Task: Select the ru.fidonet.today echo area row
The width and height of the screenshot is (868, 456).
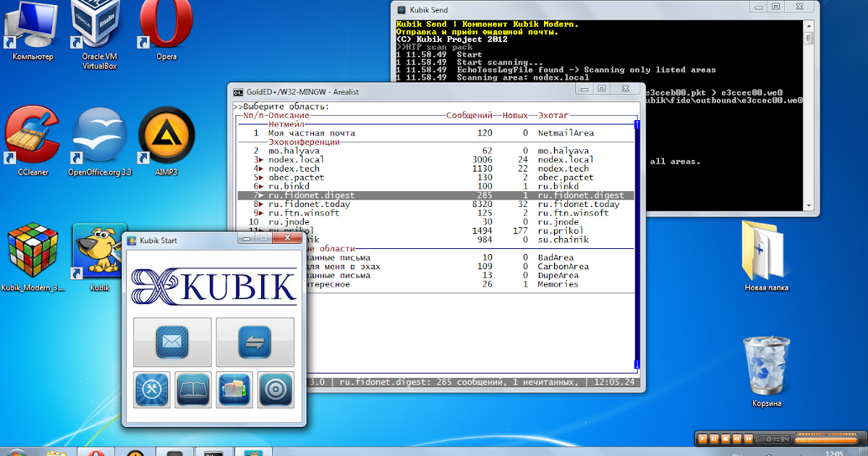Action: [x=435, y=204]
